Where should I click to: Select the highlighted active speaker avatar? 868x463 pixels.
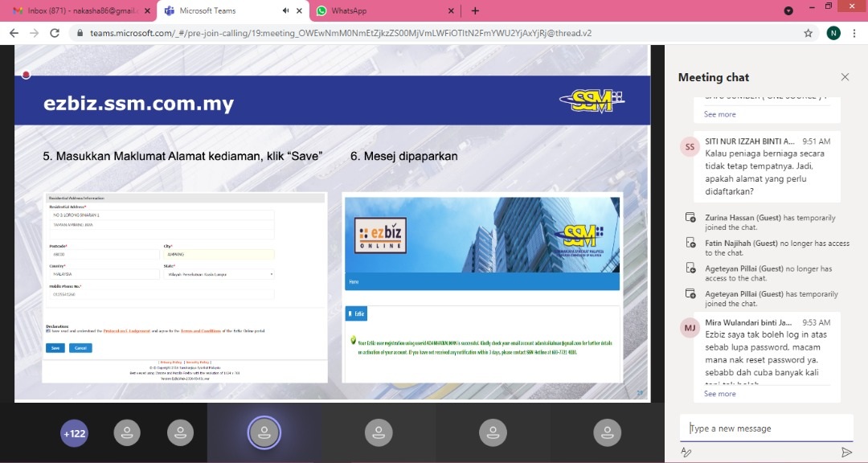coord(264,432)
